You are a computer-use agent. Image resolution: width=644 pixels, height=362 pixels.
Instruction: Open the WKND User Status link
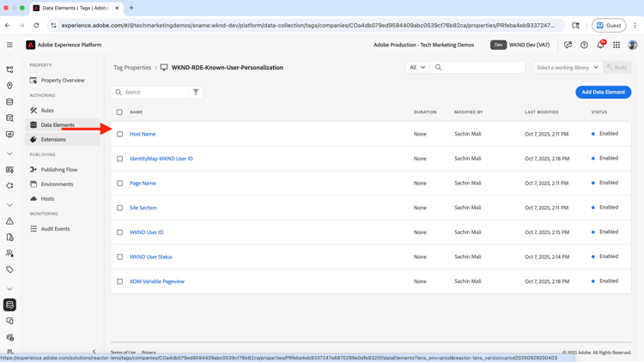(x=151, y=257)
